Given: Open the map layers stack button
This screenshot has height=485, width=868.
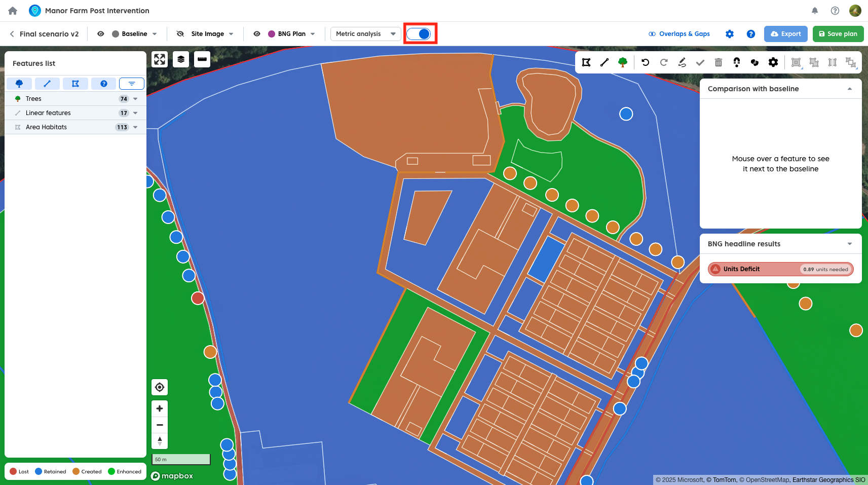Looking at the screenshot, I should (181, 59).
